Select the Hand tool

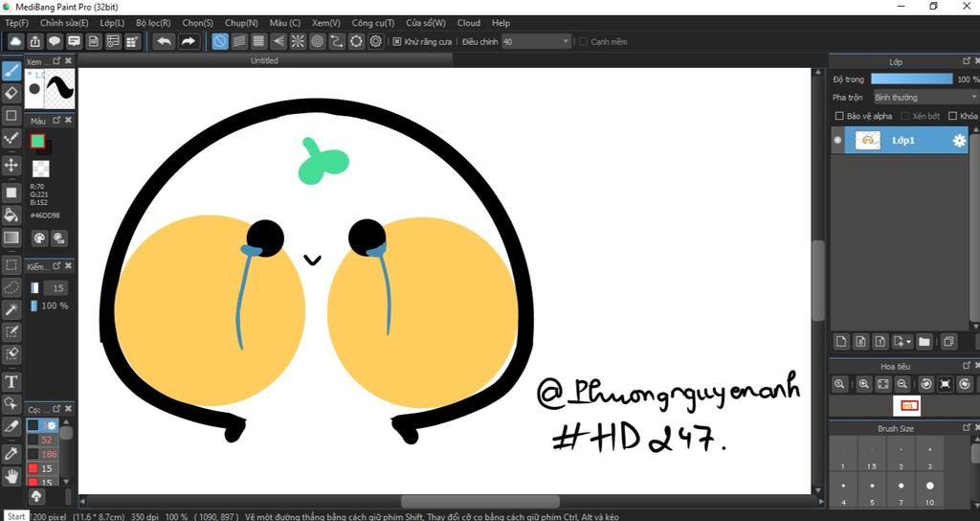(11, 477)
